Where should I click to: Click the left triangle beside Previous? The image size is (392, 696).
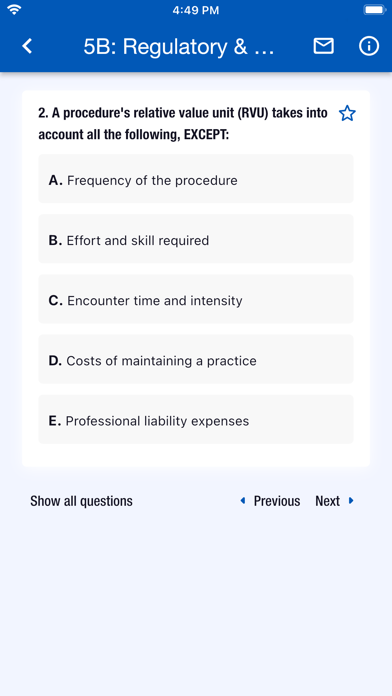pos(243,501)
